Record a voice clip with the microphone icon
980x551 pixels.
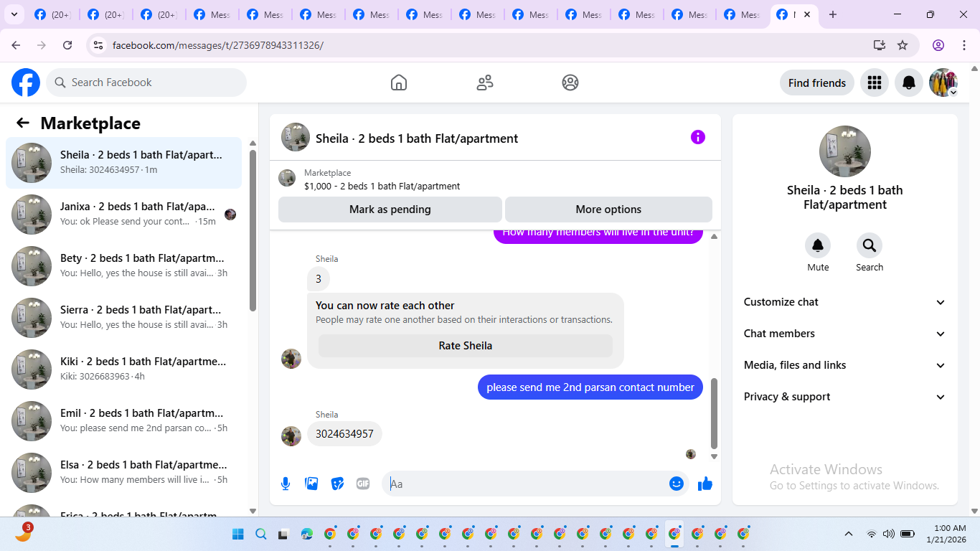(x=286, y=484)
